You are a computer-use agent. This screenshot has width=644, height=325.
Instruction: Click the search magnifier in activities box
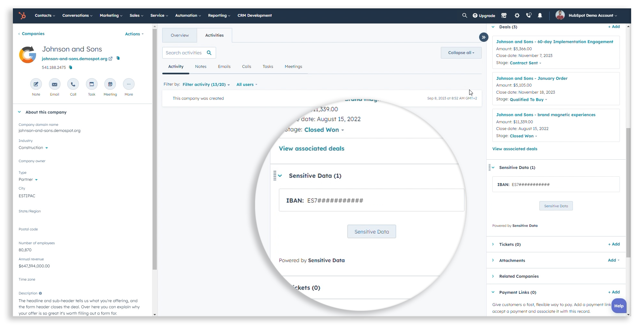tap(209, 53)
